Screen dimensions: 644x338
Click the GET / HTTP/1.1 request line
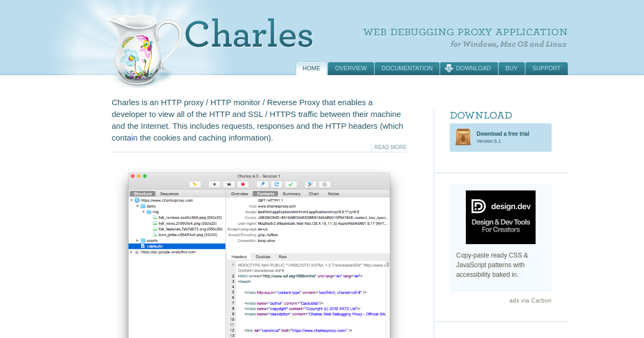pyautogui.click(x=269, y=200)
